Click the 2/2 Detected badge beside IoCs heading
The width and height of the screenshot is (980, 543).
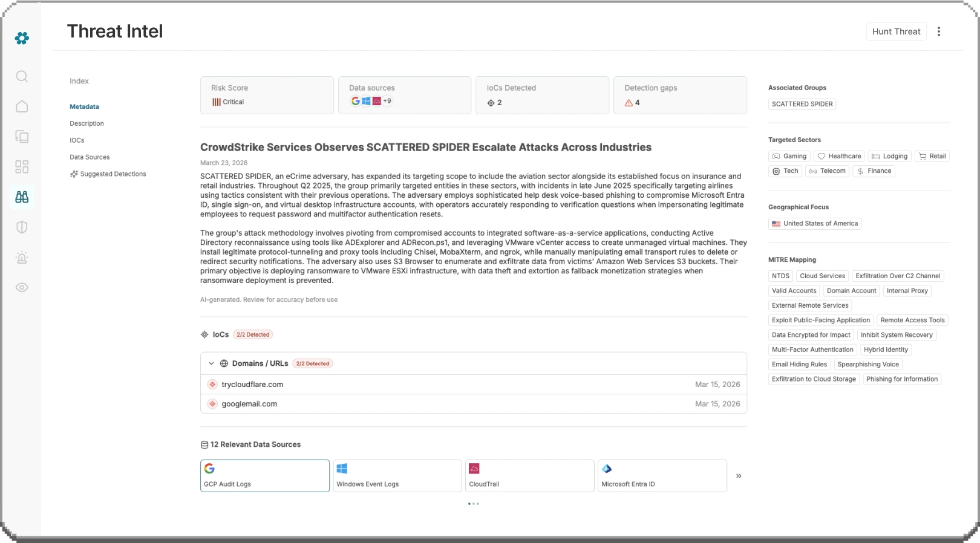point(253,334)
